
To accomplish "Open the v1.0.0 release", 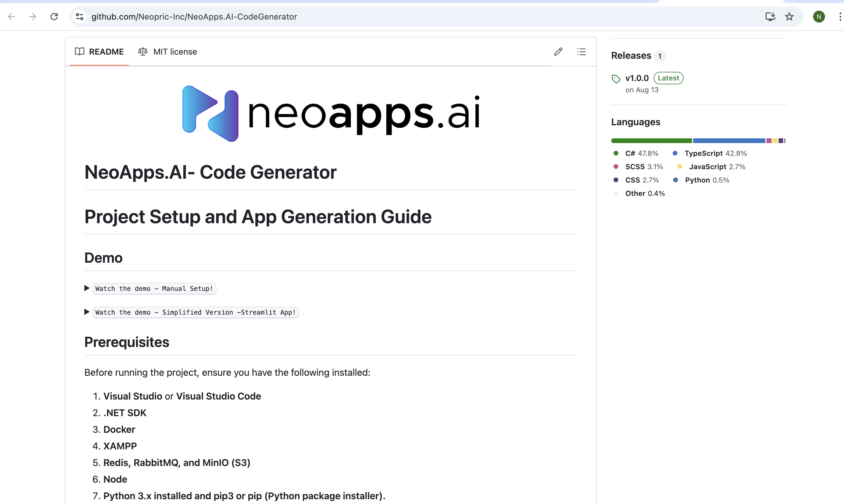I will tap(637, 78).
